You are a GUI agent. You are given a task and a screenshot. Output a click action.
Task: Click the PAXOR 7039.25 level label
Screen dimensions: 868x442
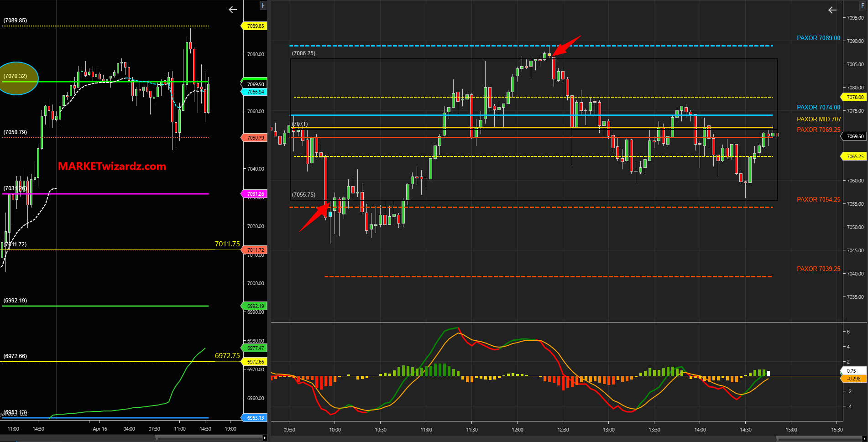(818, 269)
